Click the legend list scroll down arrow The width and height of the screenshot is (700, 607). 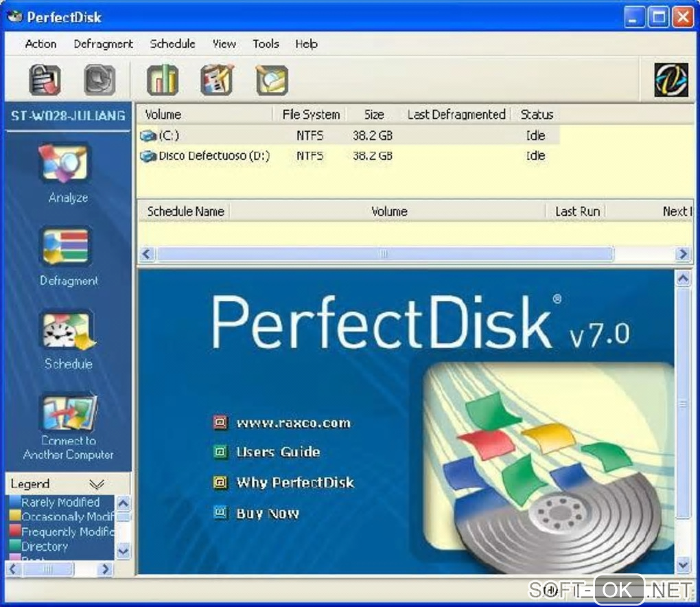(x=124, y=551)
